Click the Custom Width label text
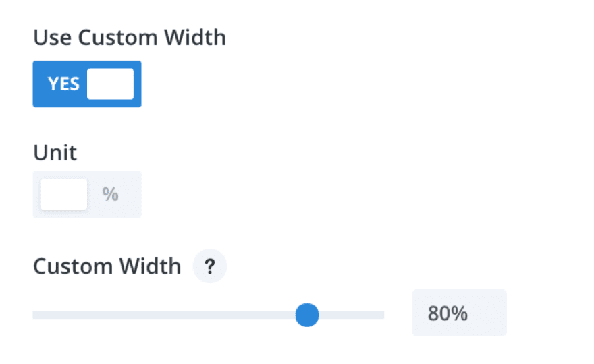This screenshot has width=594, height=364. click(x=107, y=267)
